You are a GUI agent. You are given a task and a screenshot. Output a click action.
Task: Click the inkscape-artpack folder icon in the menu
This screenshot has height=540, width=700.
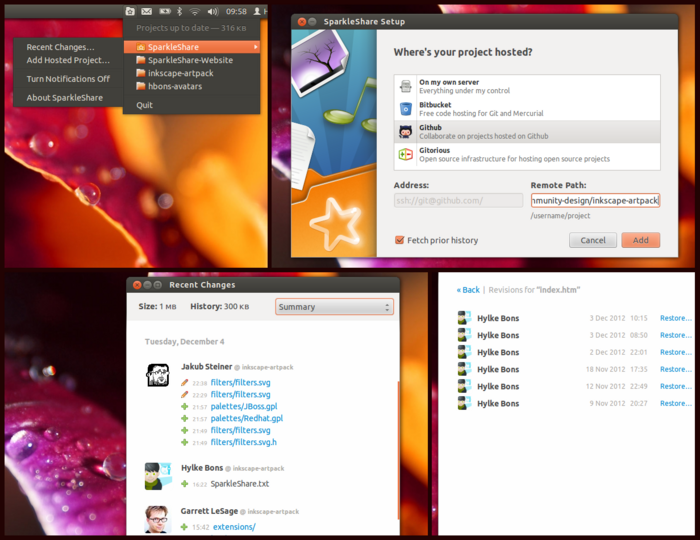(x=141, y=73)
